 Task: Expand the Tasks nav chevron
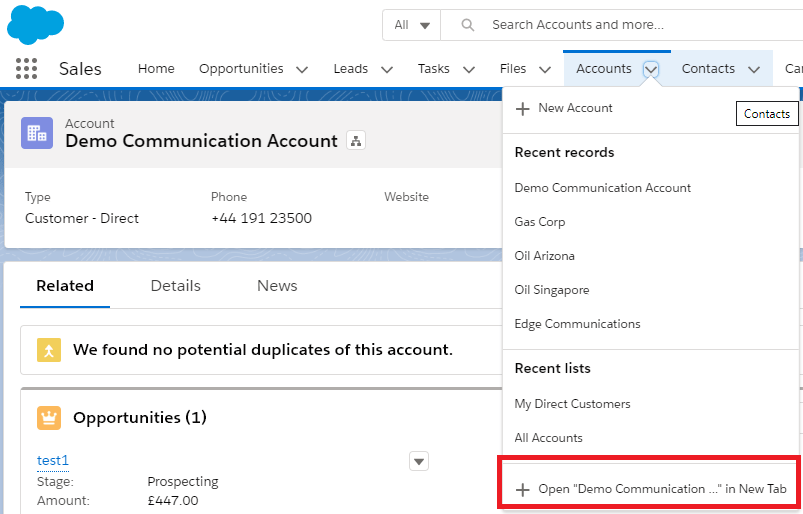pos(469,70)
